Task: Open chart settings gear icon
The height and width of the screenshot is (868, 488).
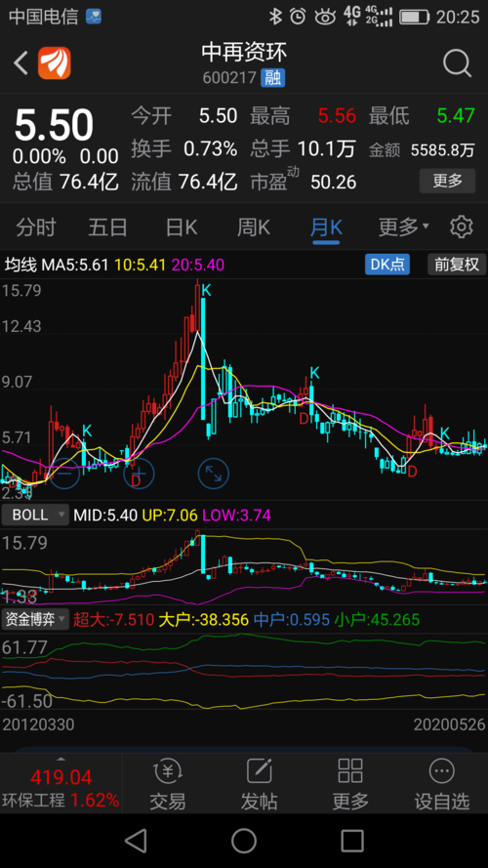Action: click(x=461, y=227)
